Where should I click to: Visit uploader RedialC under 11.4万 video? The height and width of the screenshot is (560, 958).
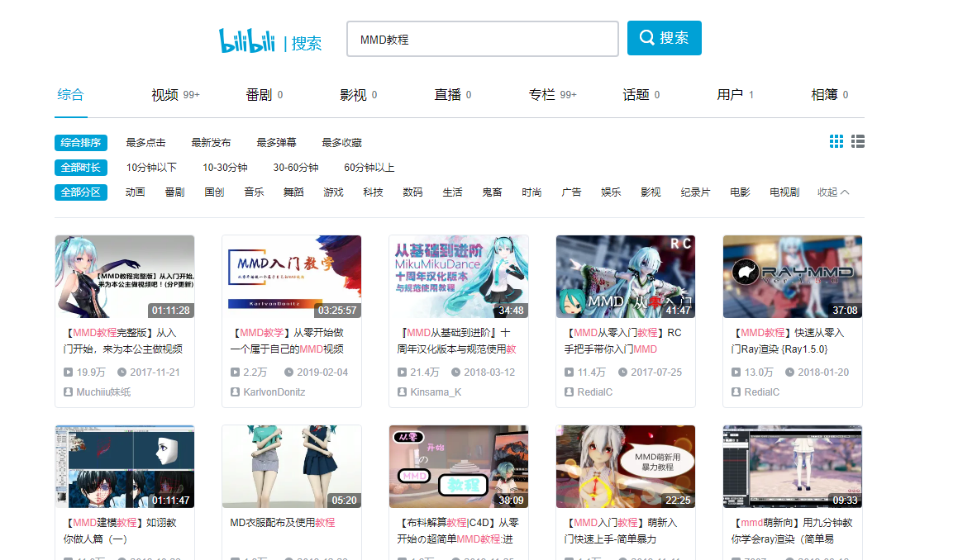tap(594, 392)
